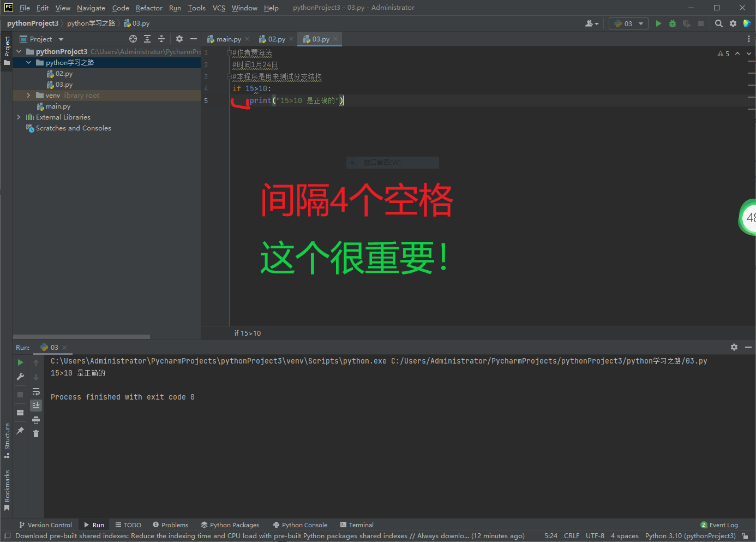Image resolution: width=756 pixels, height=542 pixels.
Task: Click the pythonProject3 breadcrumb in navigation bar
Action: point(33,23)
